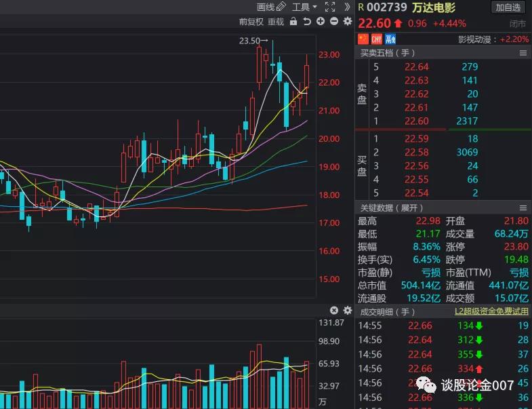Zoom out chart with minus icon
The width and height of the screenshot is (532, 409).
(x=334, y=22)
